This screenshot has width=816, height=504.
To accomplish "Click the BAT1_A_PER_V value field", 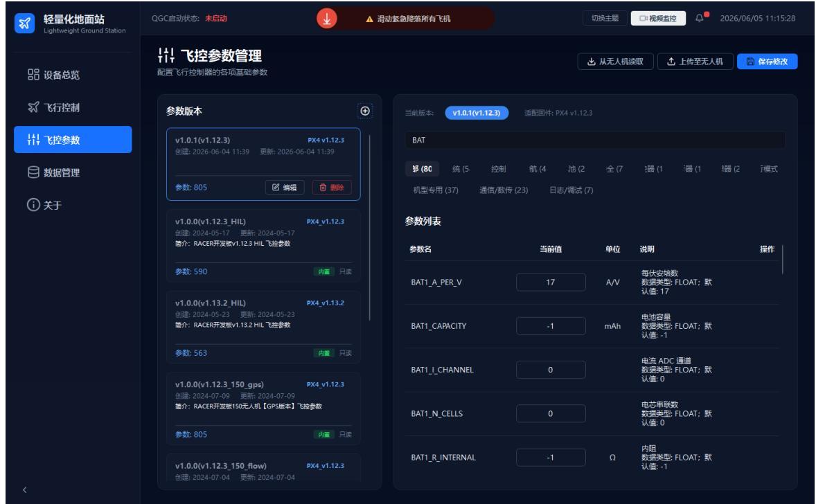I will point(551,282).
